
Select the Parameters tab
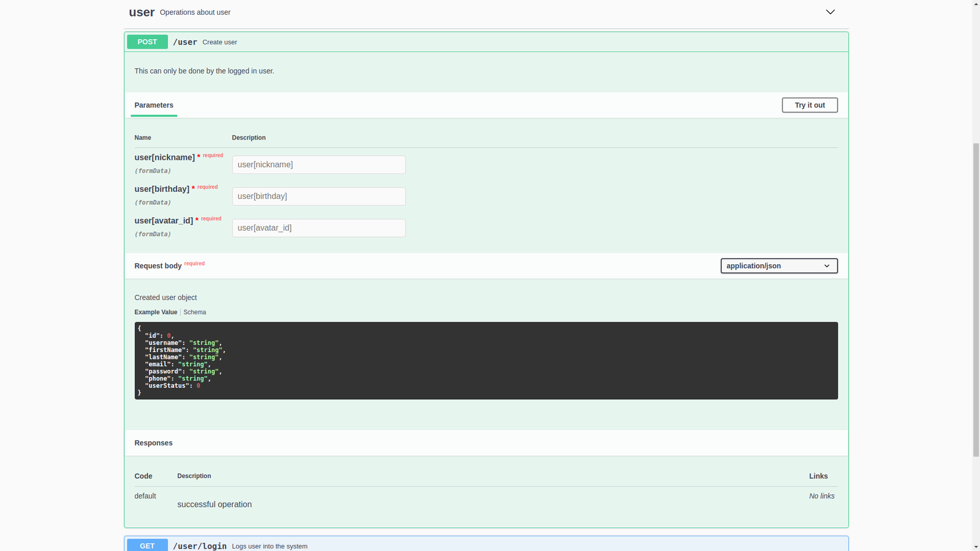(x=154, y=105)
